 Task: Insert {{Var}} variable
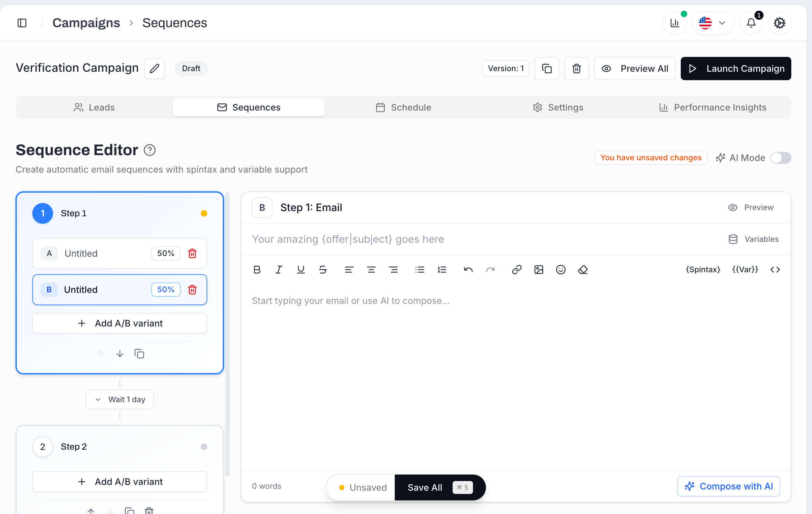click(745, 270)
